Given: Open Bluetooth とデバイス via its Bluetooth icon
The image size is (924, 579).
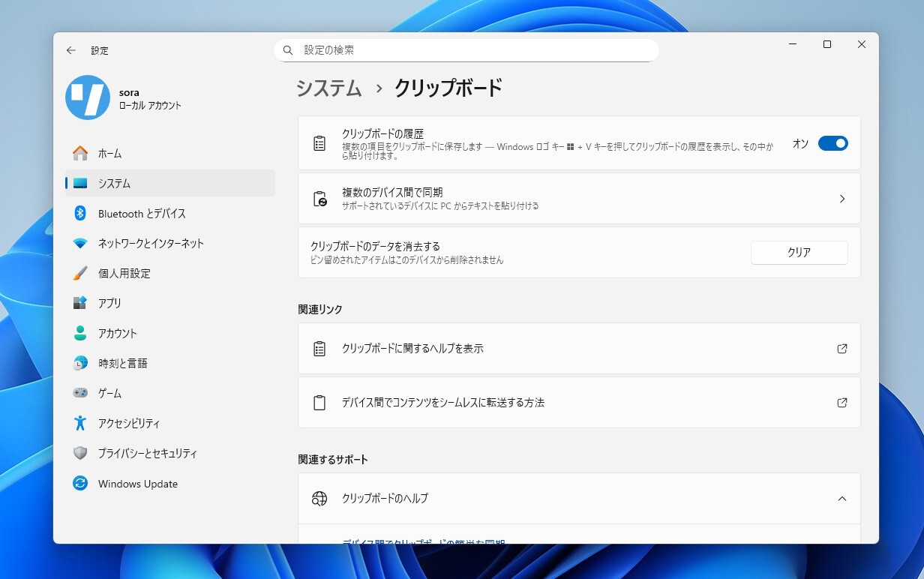Looking at the screenshot, I should [x=80, y=214].
